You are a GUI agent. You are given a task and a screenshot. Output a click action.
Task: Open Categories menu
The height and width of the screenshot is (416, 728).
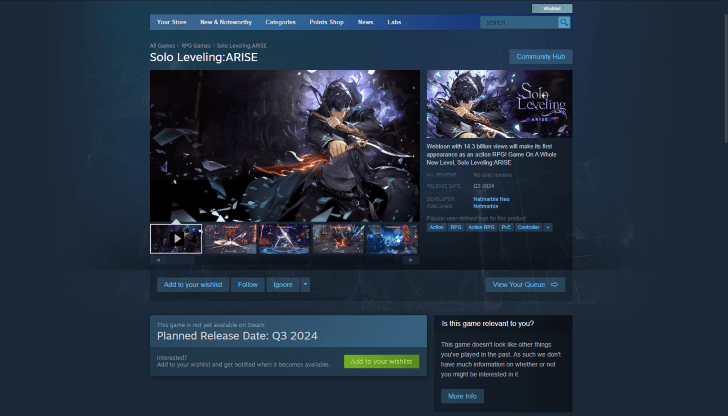[280, 22]
